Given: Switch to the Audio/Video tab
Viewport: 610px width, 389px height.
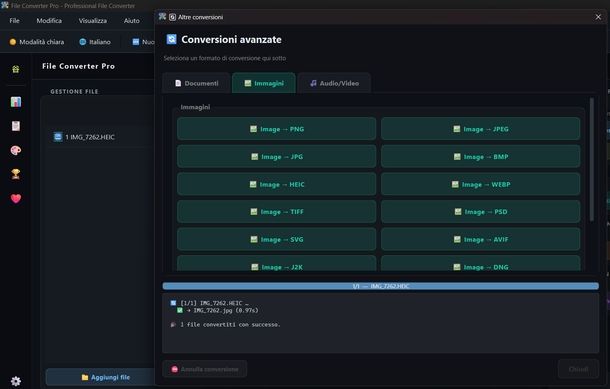Looking at the screenshot, I should point(334,83).
